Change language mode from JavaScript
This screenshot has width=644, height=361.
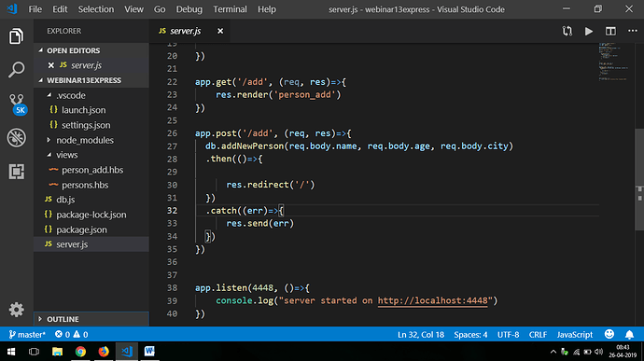575,335
